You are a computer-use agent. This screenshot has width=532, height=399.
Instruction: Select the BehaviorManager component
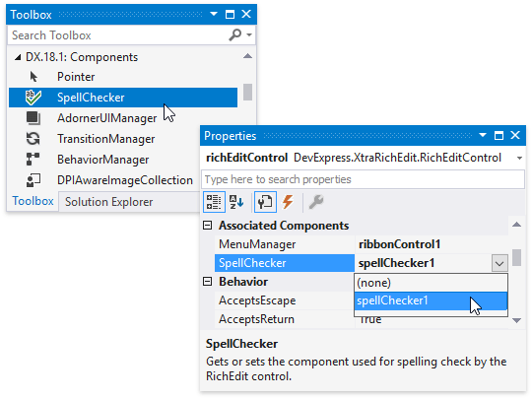[102, 160]
